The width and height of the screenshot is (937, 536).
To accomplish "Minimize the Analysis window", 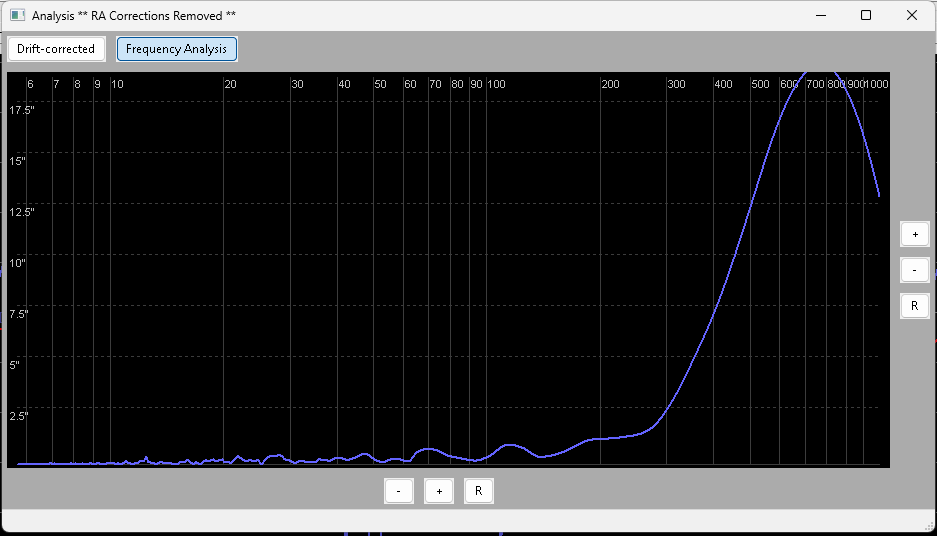I will pyautogui.click(x=821, y=16).
